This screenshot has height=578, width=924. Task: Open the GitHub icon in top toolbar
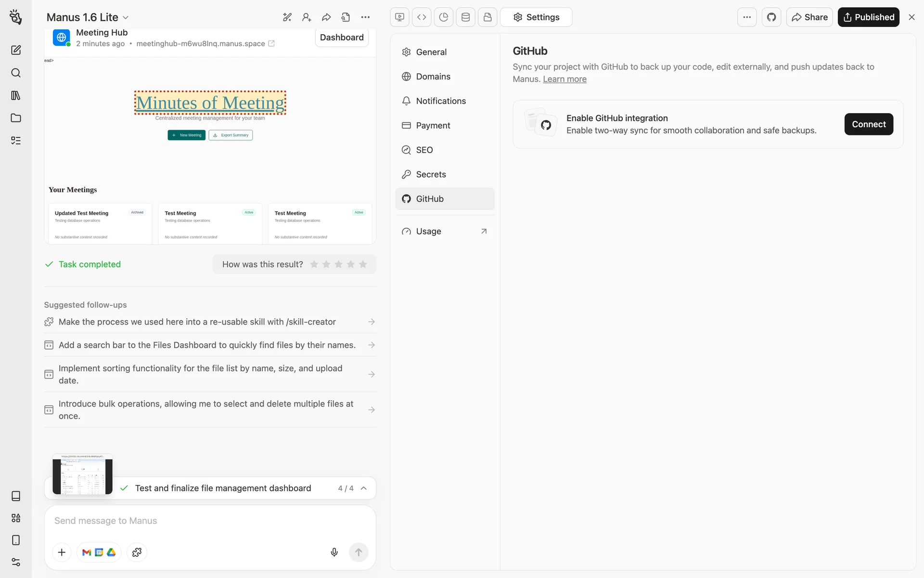click(x=771, y=17)
